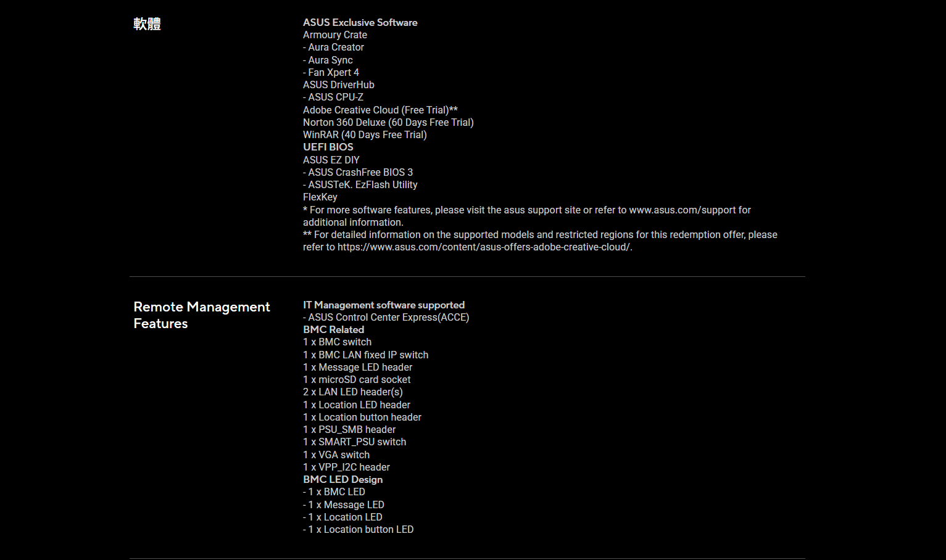
Task: Open the asus-offers-adobe-creative-cloud URL
Action: coord(484,247)
